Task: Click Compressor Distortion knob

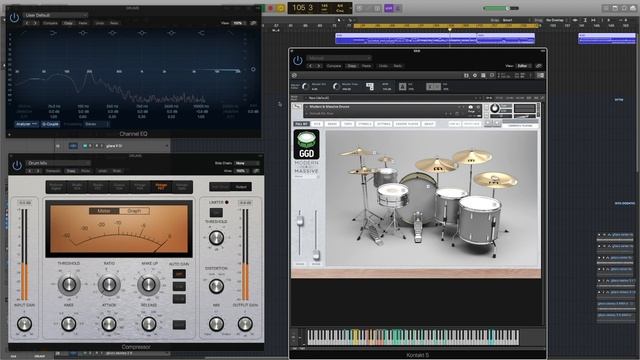Action: 216,286
